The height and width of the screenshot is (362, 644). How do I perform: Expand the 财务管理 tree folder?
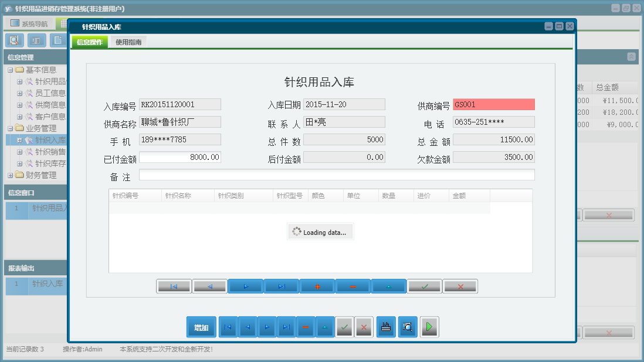[x=10, y=175]
